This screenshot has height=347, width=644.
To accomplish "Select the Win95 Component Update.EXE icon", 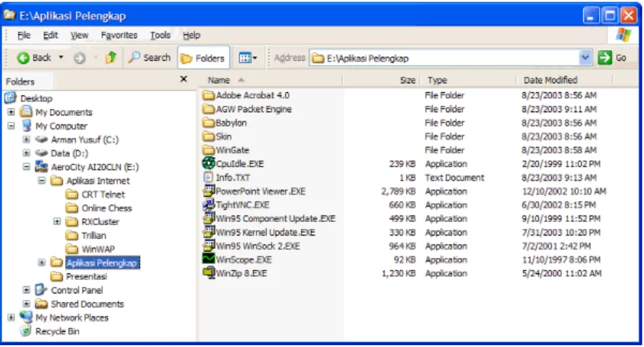I will coord(209,218).
